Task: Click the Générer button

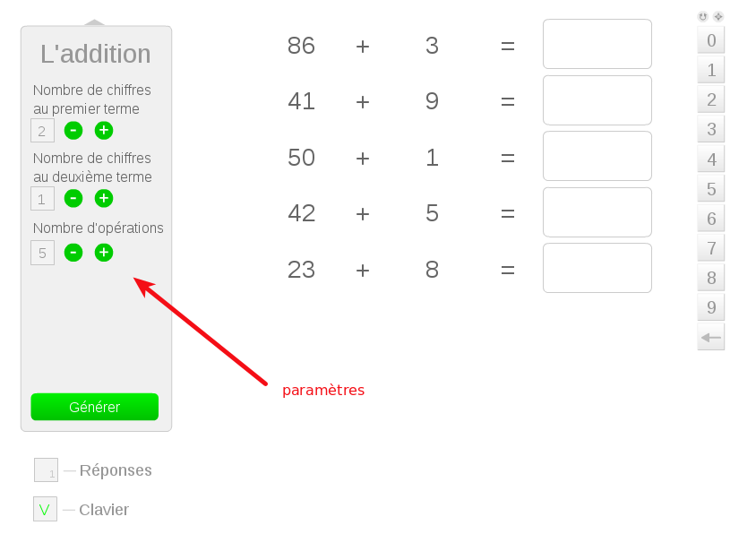Action: point(95,407)
